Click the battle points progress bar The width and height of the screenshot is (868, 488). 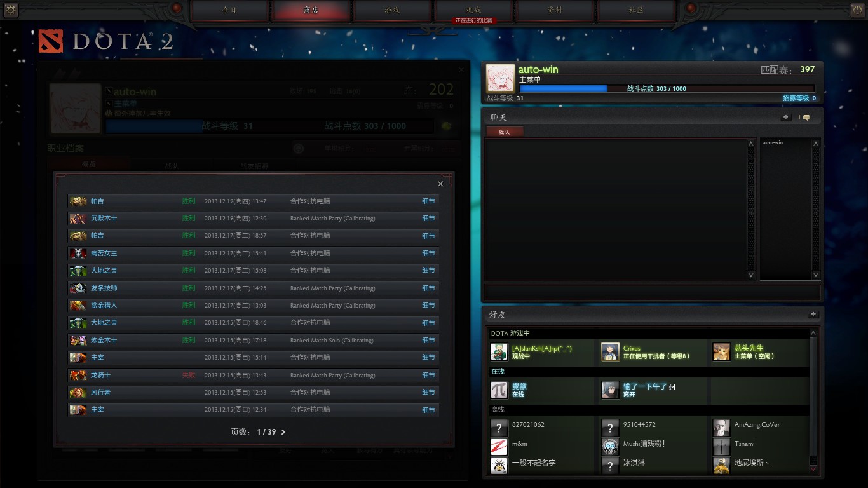tap(666, 89)
